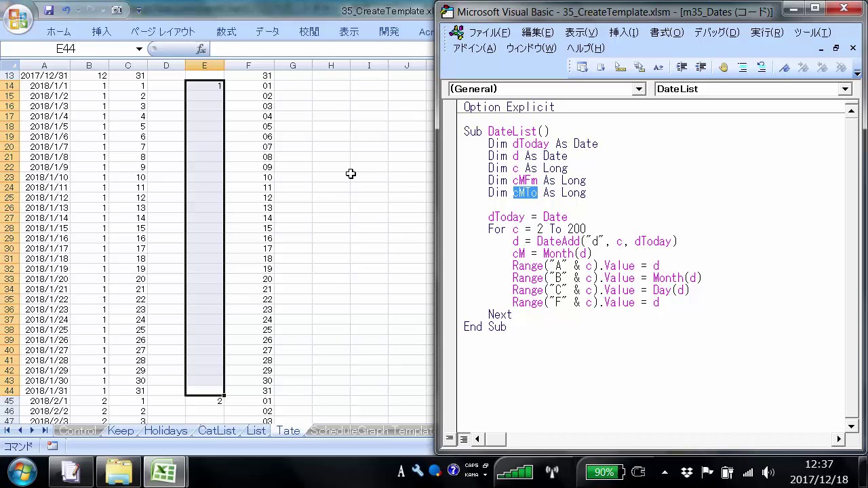The height and width of the screenshot is (488, 868).
Task: Switch to the Holidays sheet tab
Action: (165, 431)
